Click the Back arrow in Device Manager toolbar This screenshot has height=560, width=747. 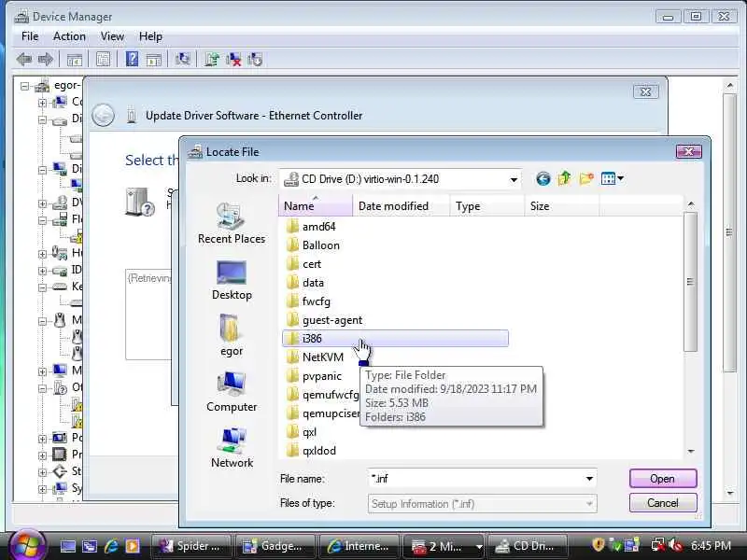click(24, 60)
